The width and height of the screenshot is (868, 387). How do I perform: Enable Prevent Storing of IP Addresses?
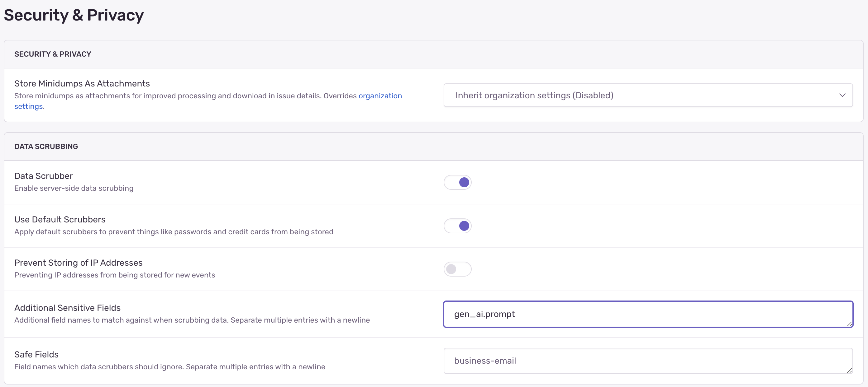click(457, 269)
